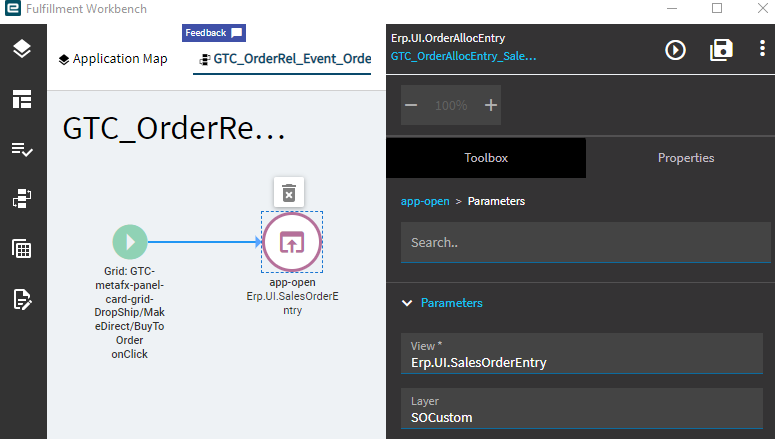The height and width of the screenshot is (439, 775).
Task: Maximize the Fulfillment Workbench window
Action: click(717, 8)
